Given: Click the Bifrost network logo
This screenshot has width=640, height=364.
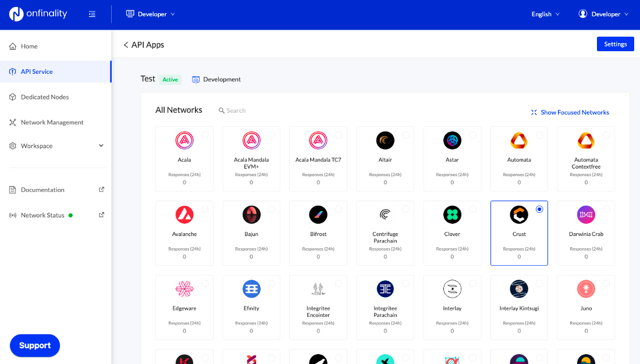Looking at the screenshot, I should 318,215.
